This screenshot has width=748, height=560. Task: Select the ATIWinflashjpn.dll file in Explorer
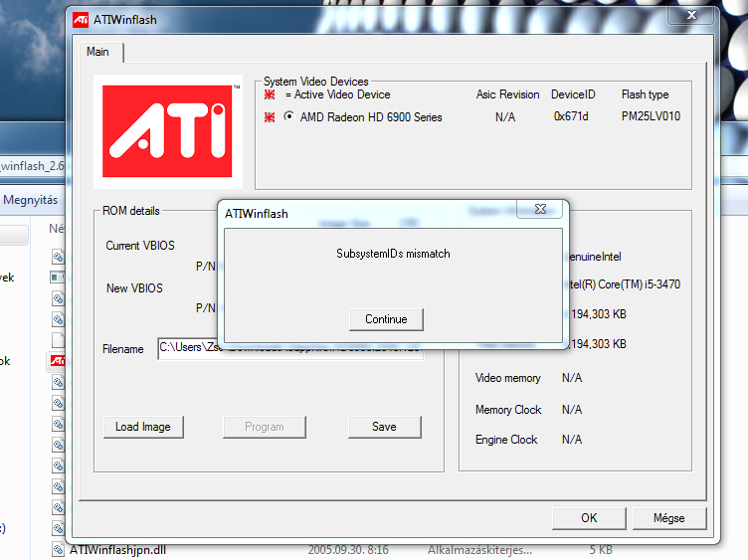click(117, 550)
